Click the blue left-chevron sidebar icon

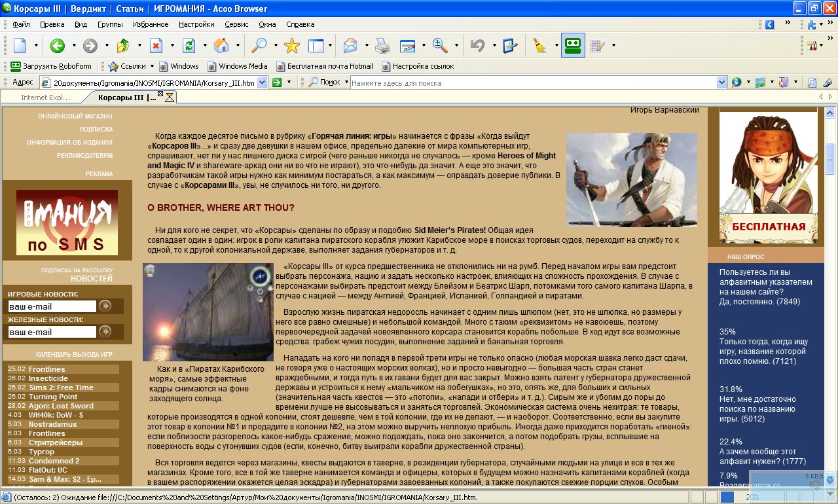coord(770,25)
